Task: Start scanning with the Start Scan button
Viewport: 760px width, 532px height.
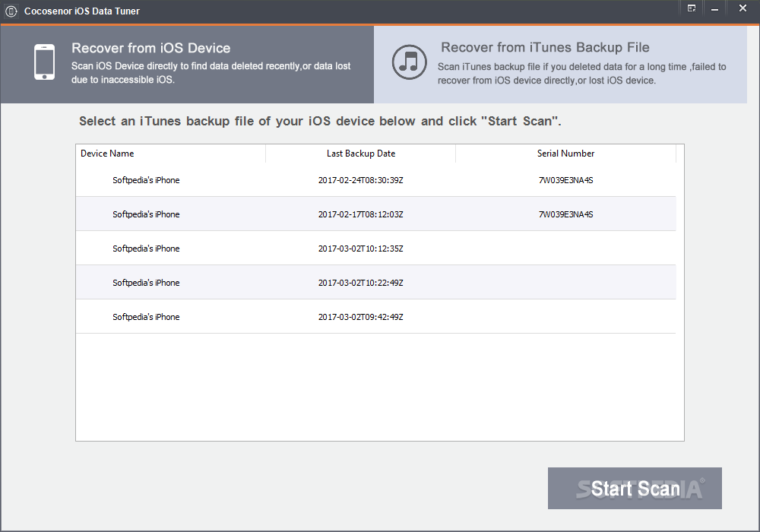Action: [635, 488]
